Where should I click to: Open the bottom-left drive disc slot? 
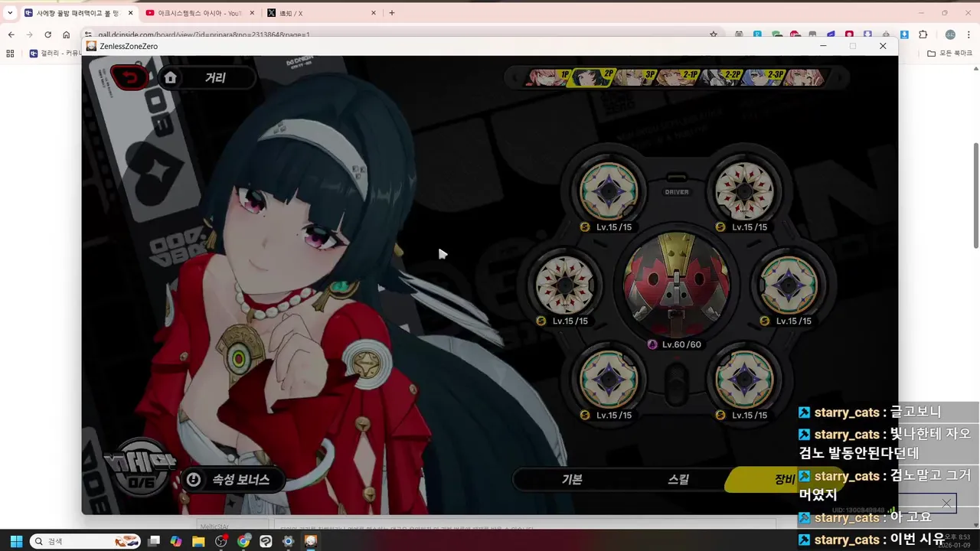click(x=609, y=379)
